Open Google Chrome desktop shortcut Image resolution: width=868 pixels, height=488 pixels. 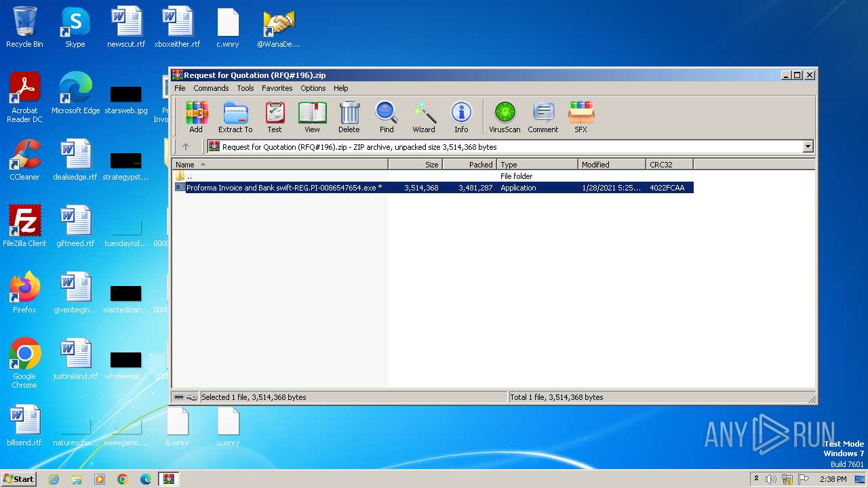(24, 363)
